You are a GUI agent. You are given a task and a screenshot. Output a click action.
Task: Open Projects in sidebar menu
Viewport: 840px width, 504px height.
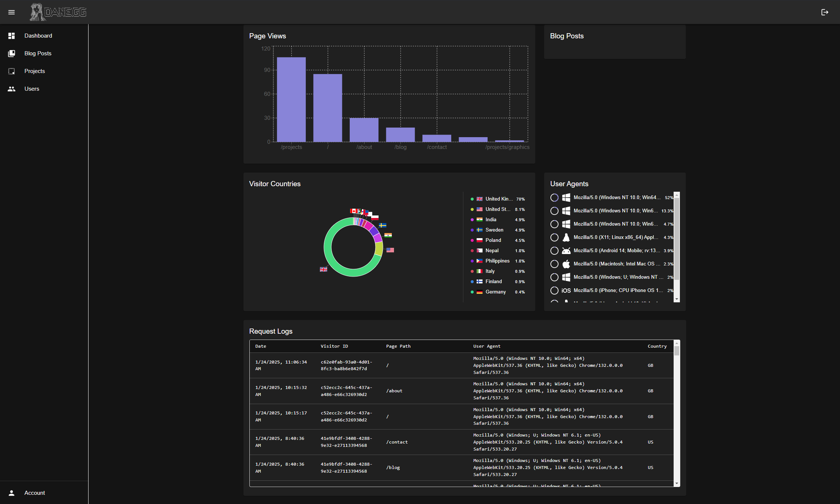tap(35, 71)
